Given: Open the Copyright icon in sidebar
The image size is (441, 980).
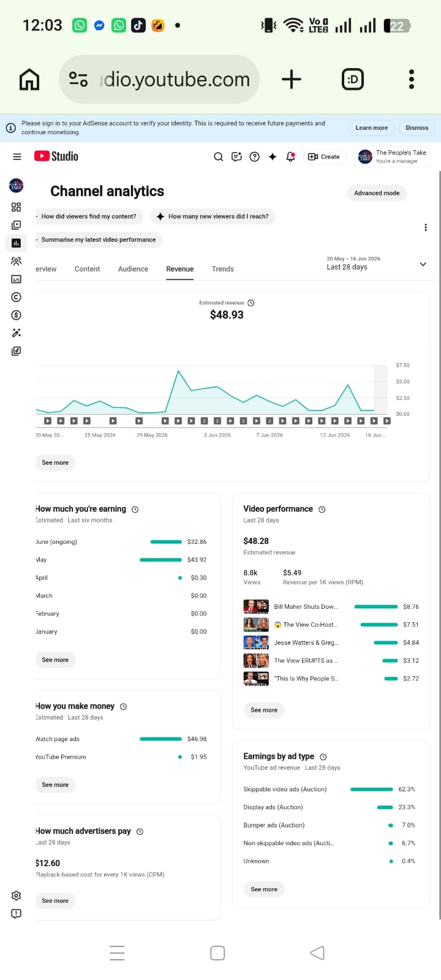Looking at the screenshot, I should [17, 297].
